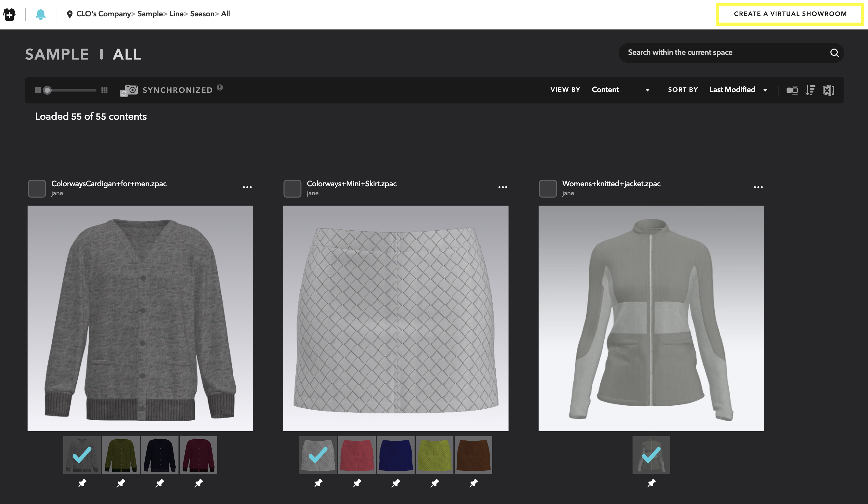The width and height of the screenshot is (868, 504).
Task: Open the women's knitted jacket large preview
Action: click(651, 318)
